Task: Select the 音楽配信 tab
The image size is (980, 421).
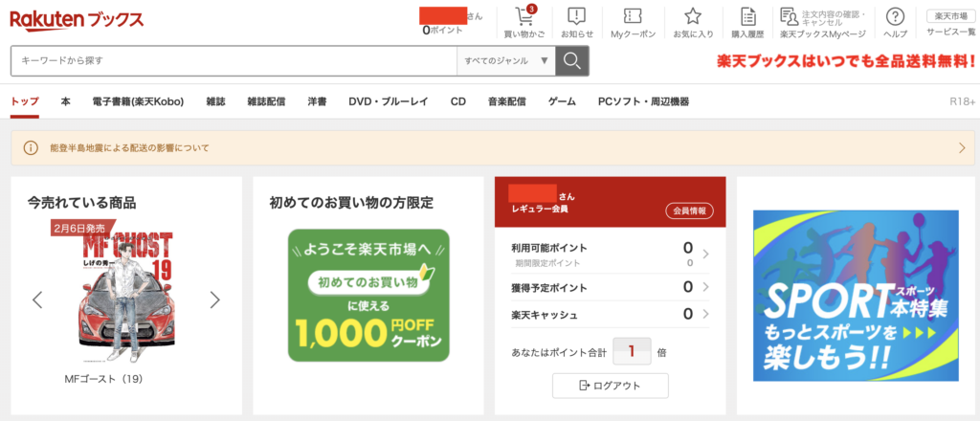Action: coord(507,101)
